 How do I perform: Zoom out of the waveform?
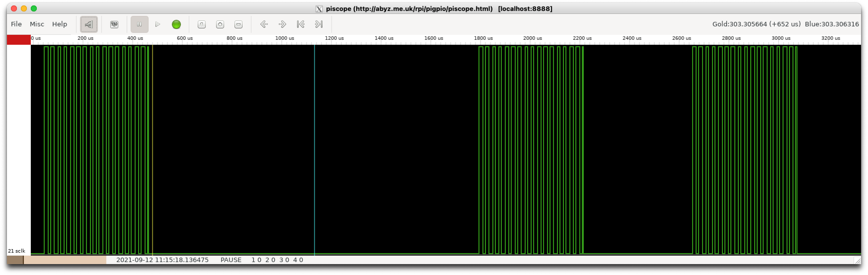coord(238,24)
